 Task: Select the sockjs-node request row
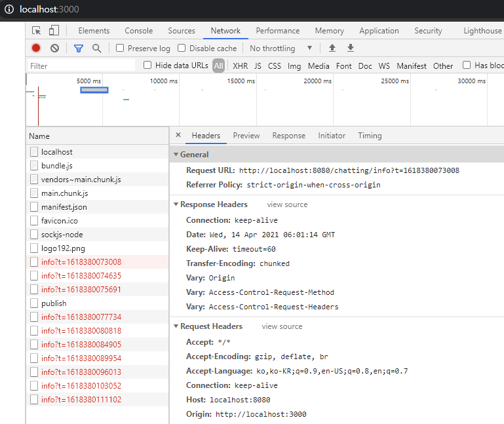click(97, 235)
